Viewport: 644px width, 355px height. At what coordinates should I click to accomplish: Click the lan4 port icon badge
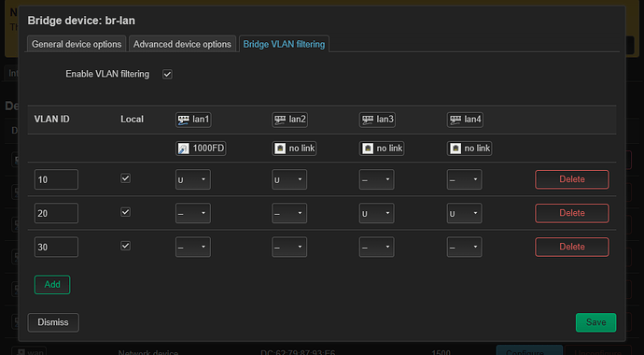pos(465,120)
